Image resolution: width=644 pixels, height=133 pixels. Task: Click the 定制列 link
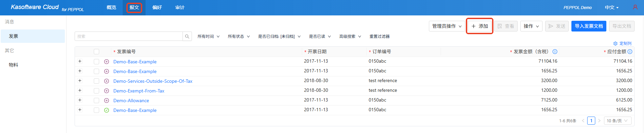click(625, 44)
